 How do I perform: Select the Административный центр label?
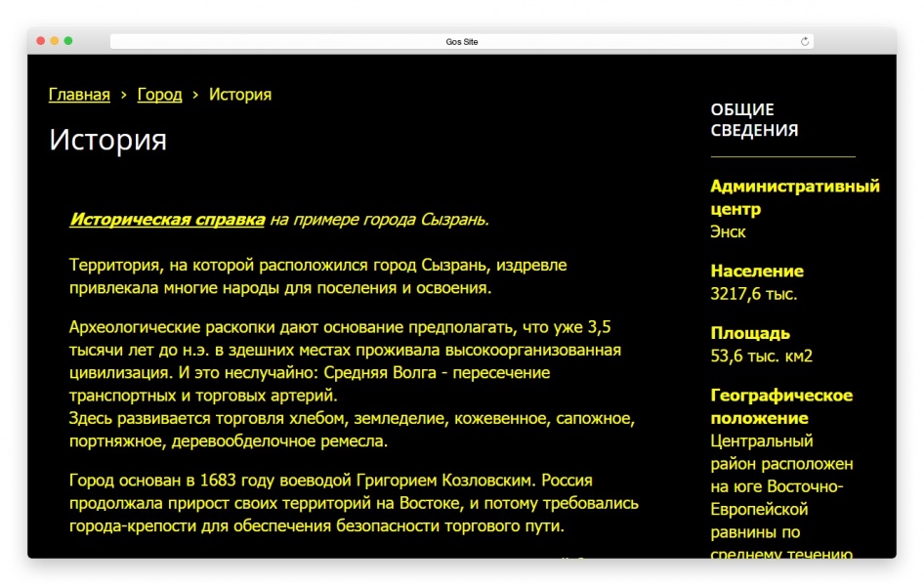[794, 197]
